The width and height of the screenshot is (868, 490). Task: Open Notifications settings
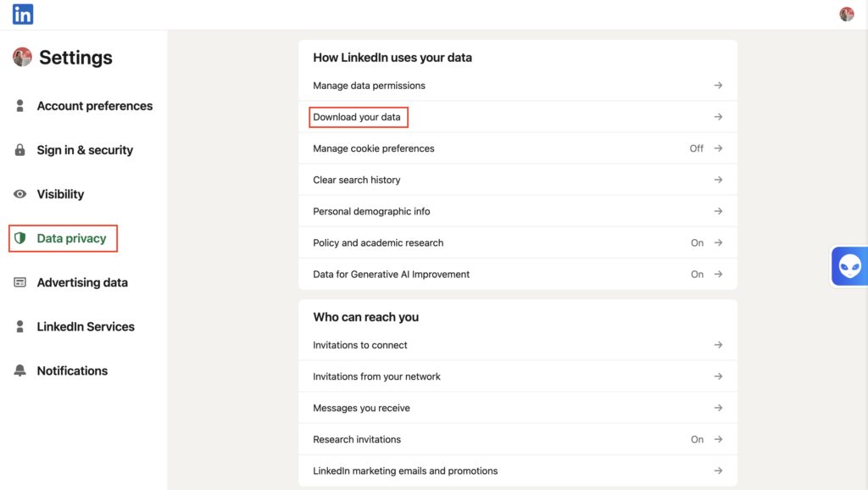click(x=72, y=371)
